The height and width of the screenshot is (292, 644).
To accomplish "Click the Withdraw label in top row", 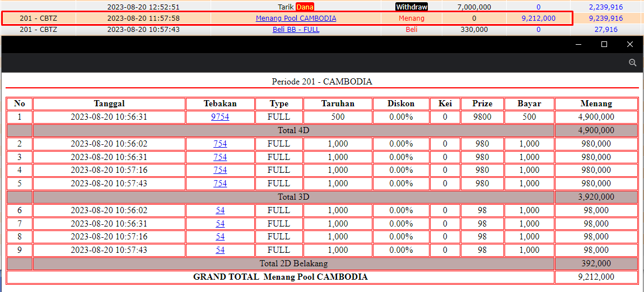I will [x=412, y=7].
